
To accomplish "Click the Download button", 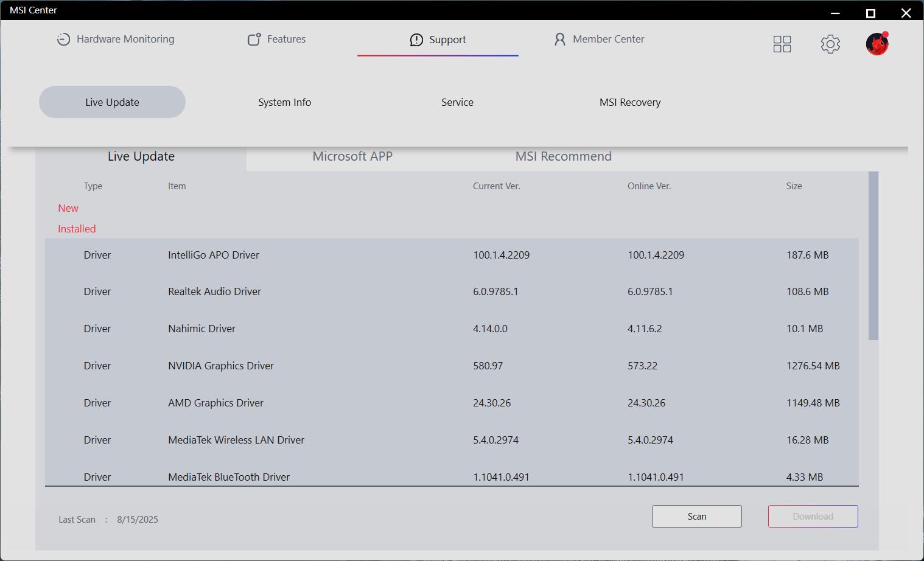I will click(813, 516).
